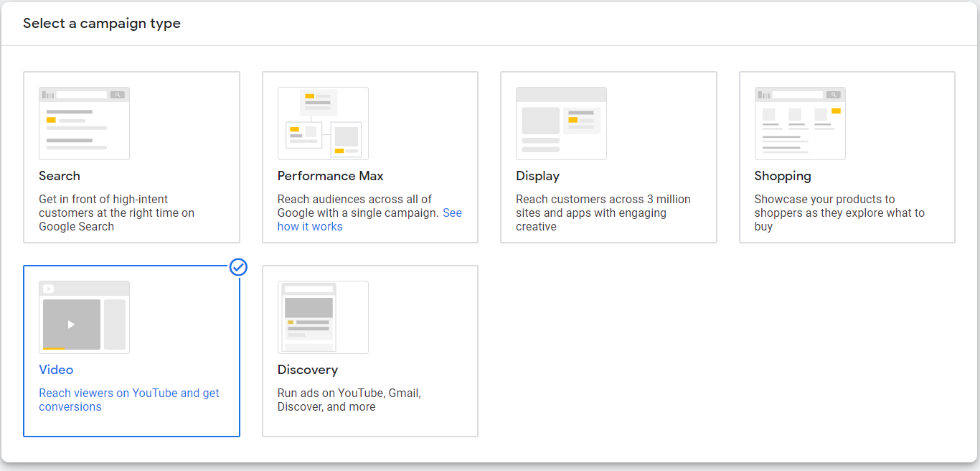Pick the Shopping campaign illustration icon

pos(800,123)
